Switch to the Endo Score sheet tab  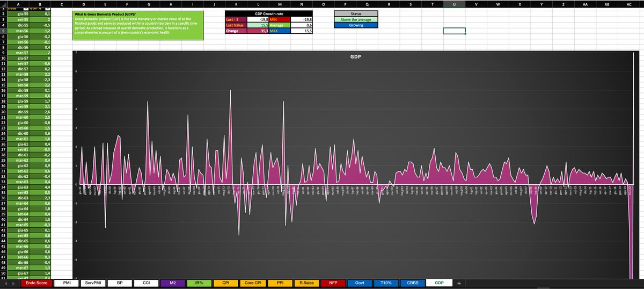(36, 283)
